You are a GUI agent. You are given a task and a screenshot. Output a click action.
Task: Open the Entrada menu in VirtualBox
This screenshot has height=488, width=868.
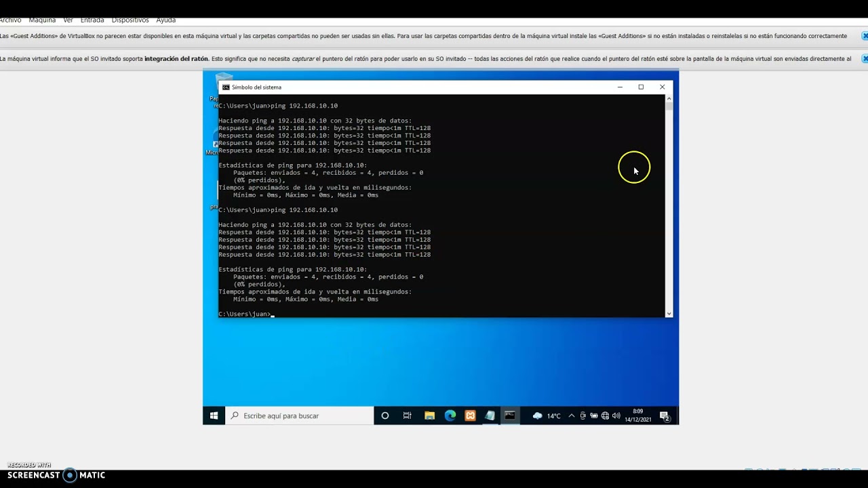pyautogui.click(x=92, y=20)
